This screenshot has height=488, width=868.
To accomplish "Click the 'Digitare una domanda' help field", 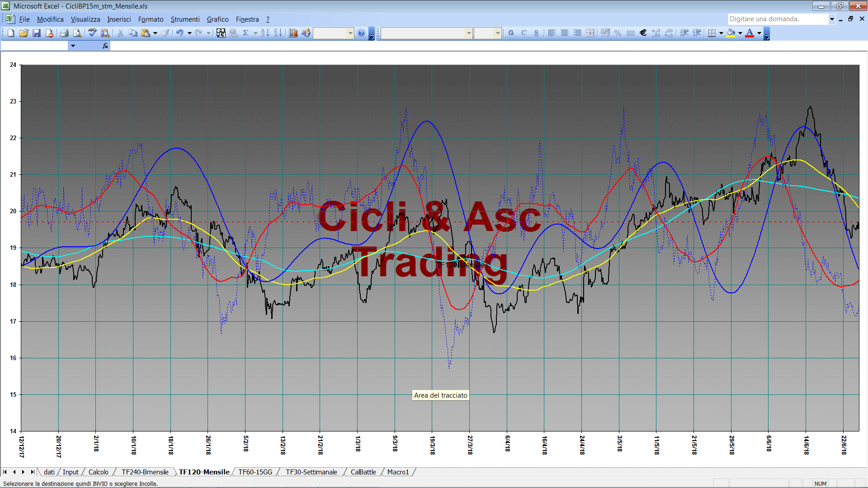I will tap(778, 19).
